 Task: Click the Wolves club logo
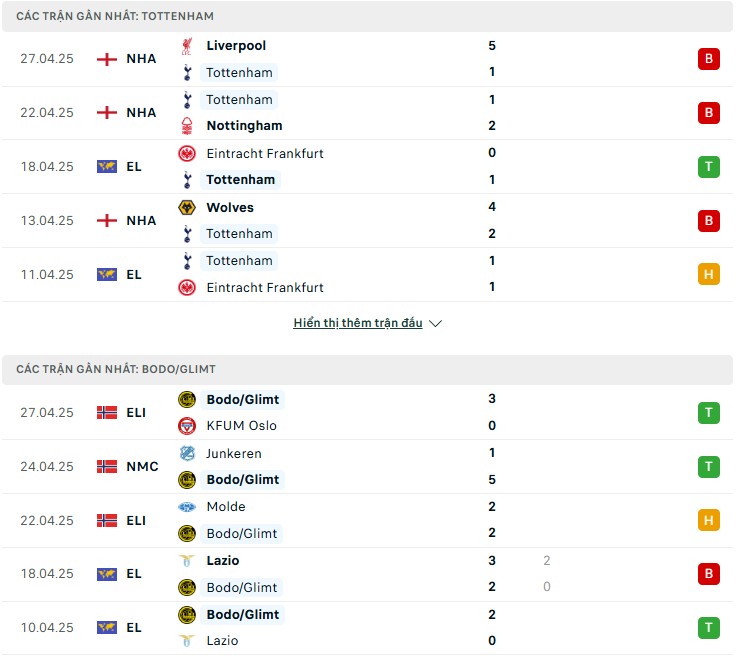187,207
